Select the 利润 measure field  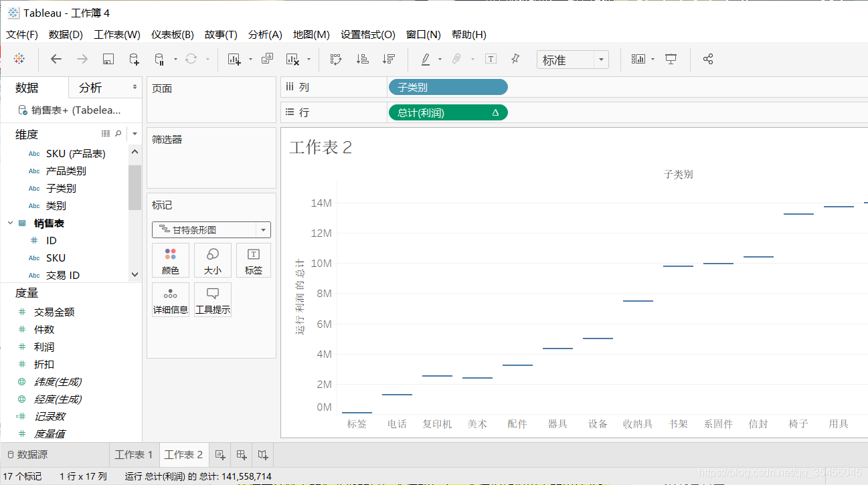[x=44, y=347]
